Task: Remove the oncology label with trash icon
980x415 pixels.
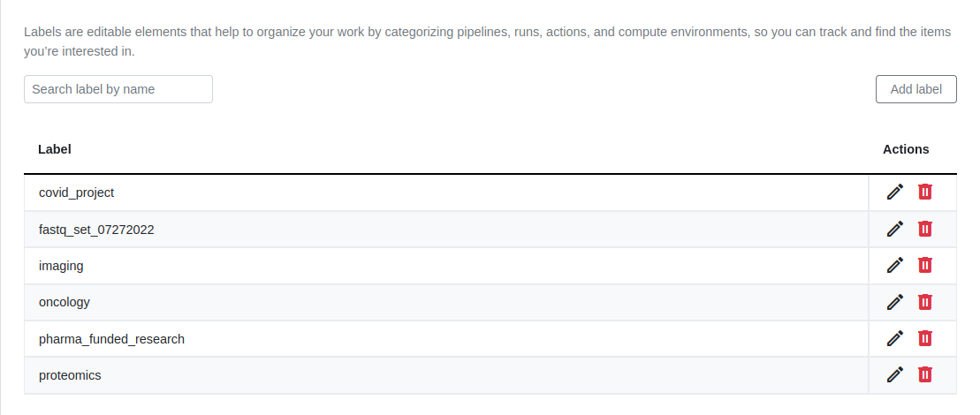Action: pyautogui.click(x=925, y=302)
